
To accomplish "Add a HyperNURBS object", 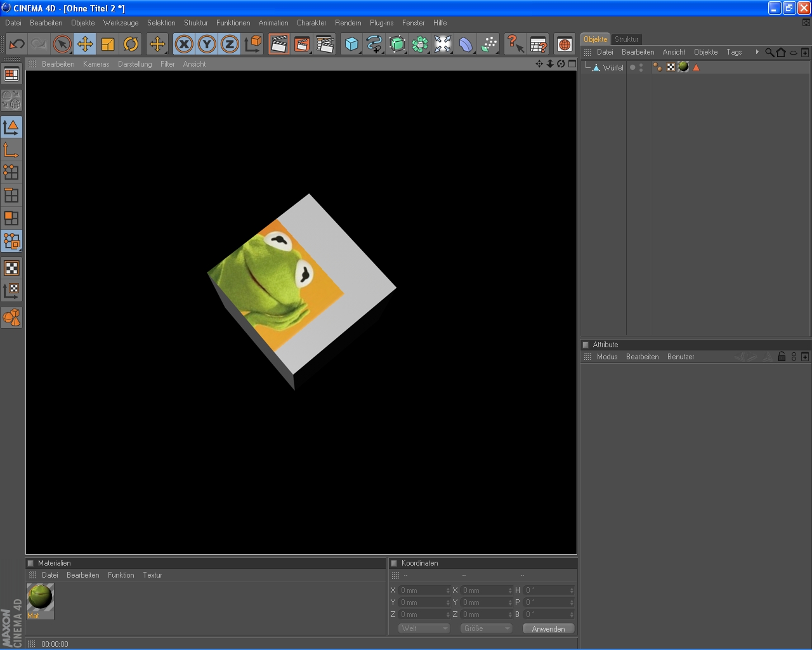I will 397,44.
